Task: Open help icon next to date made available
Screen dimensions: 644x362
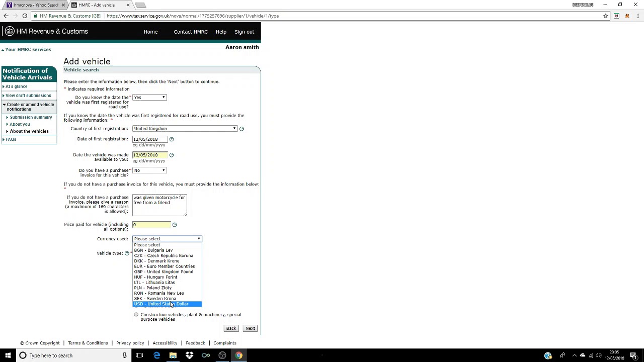Action: pos(172,155)
